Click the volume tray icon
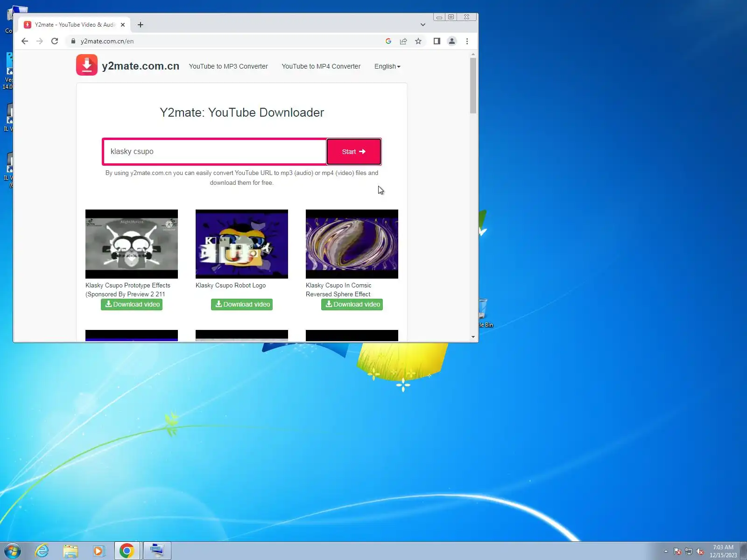Image resolution: width=747 pixels, height=560 pixels. [700, 551]
